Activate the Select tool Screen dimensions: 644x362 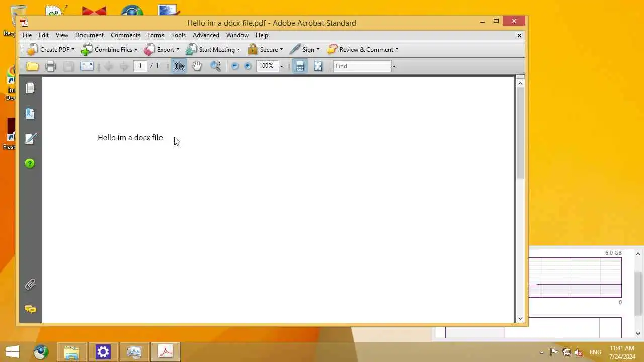tap(179, 66)
